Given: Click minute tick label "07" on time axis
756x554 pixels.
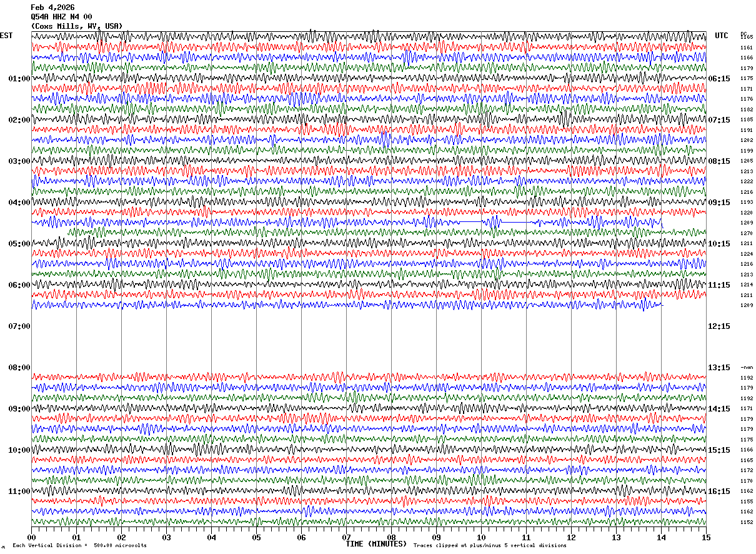Looking at the screenshot, I should (346, 537).
